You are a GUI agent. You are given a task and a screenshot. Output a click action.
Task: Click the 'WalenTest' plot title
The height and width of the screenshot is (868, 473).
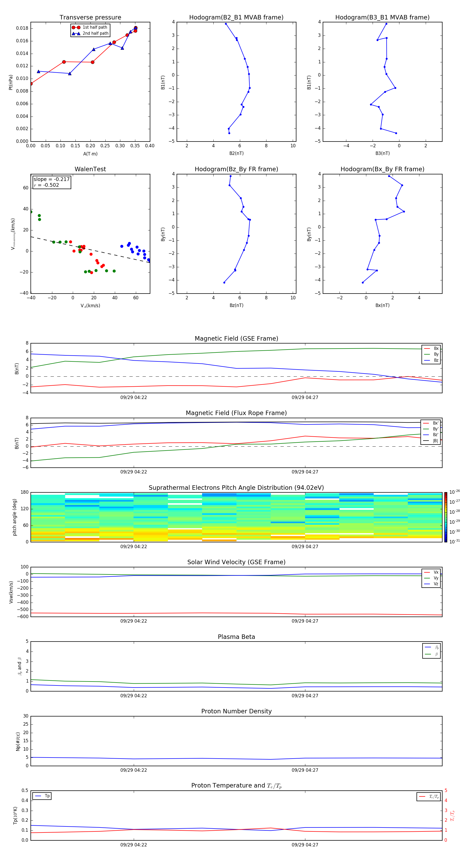(90, 169)
